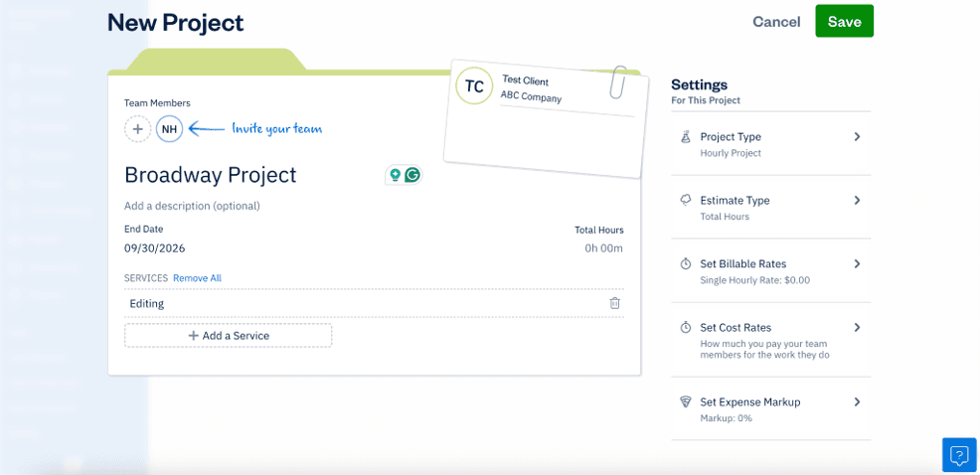Expand Project Type chevron

[x=857, y=136]
